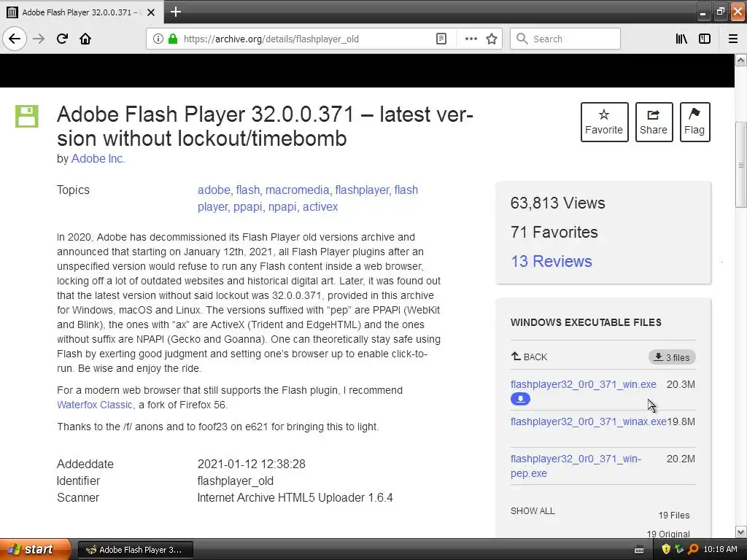Reload the current page
The height and width of the screenshot is (560, 747).
pyautogui.click(x=62, y=39)
